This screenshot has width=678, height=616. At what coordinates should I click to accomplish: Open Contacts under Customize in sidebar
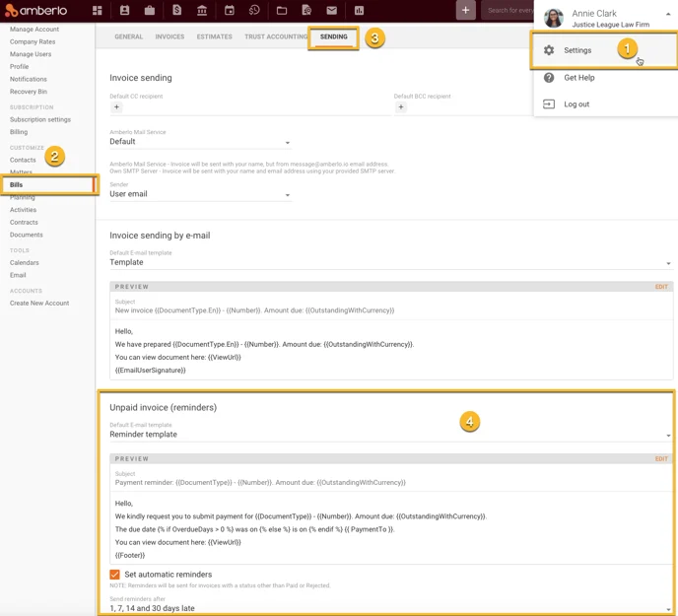(x=23, y=160)
